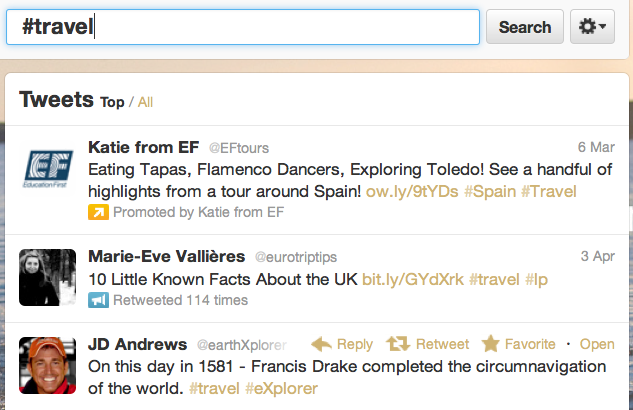
Task: Open the ow.ly/9tYDs link
Action: [412, 191]
